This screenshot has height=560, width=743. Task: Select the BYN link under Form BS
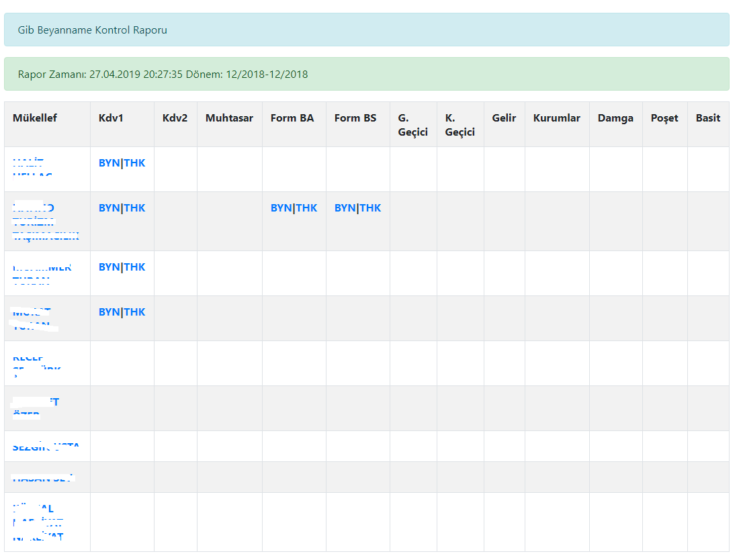(x=345, y=208)
